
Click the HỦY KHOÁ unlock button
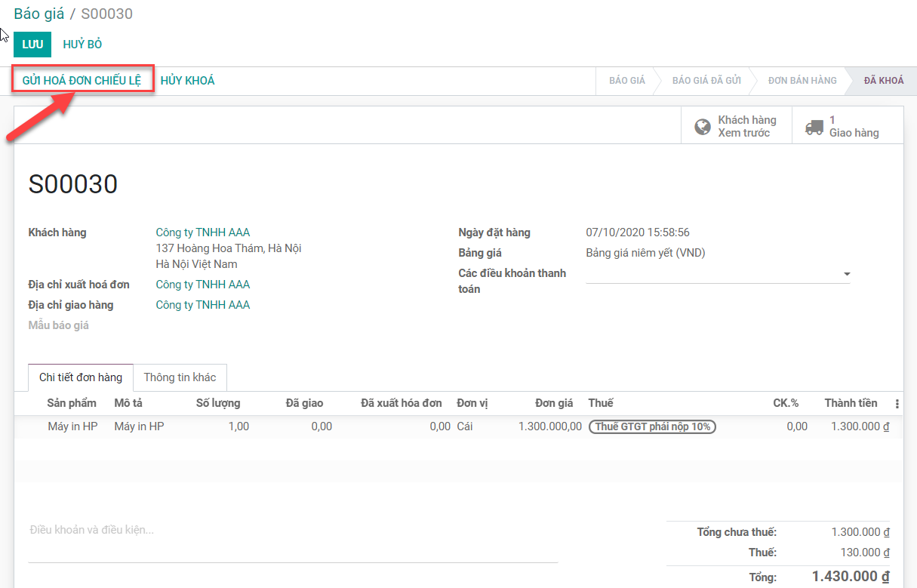point(188,81)
